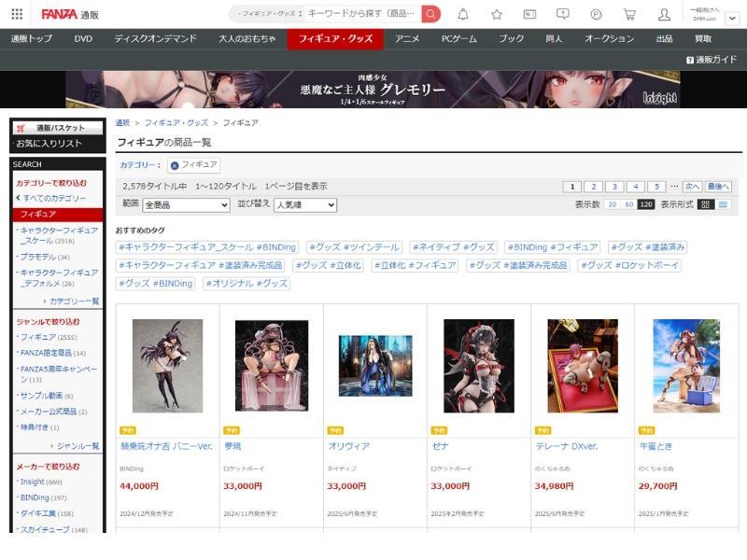Open the message speech-bubble icon
Screen dimensions: 747x560
(563, 14)
